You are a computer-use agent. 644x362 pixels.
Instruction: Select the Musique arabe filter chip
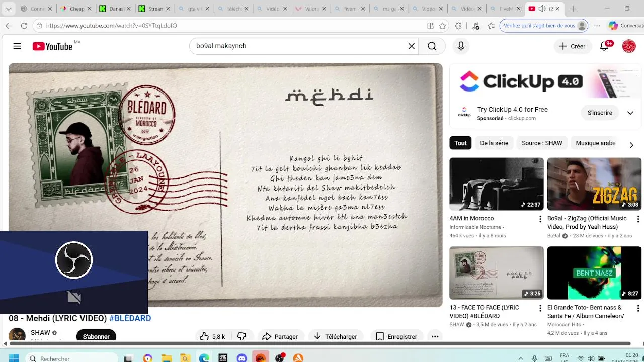click(595, 143)
